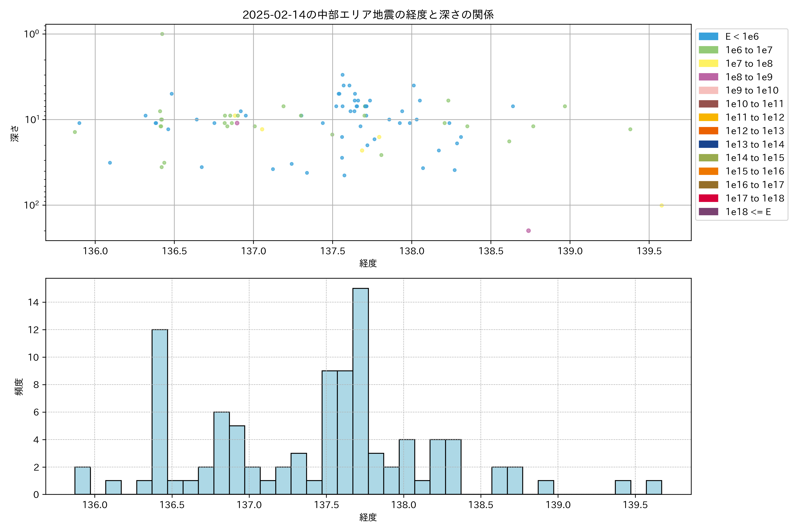Image resolution: width=798 pixels, height=532 pixels.
Task: Click the green '1e6 to 1e7' legend swatch
Action: click(x=708, y=50)
